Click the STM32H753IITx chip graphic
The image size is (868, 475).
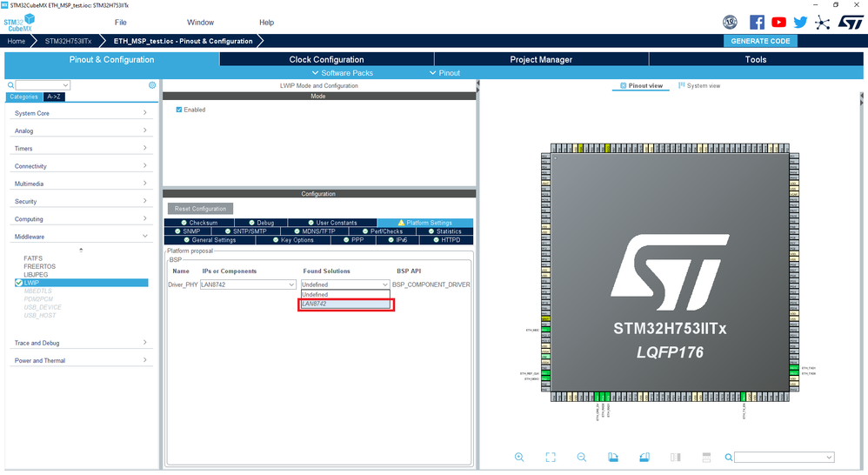(x=670, y=272)
